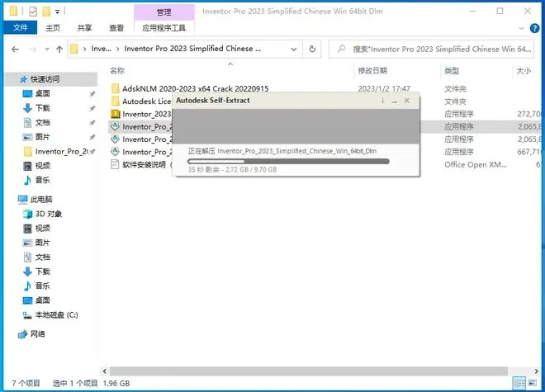Screen dimensions: 545x392
Task: Open 音乐 under 此电脑
Action: point(42,286)
